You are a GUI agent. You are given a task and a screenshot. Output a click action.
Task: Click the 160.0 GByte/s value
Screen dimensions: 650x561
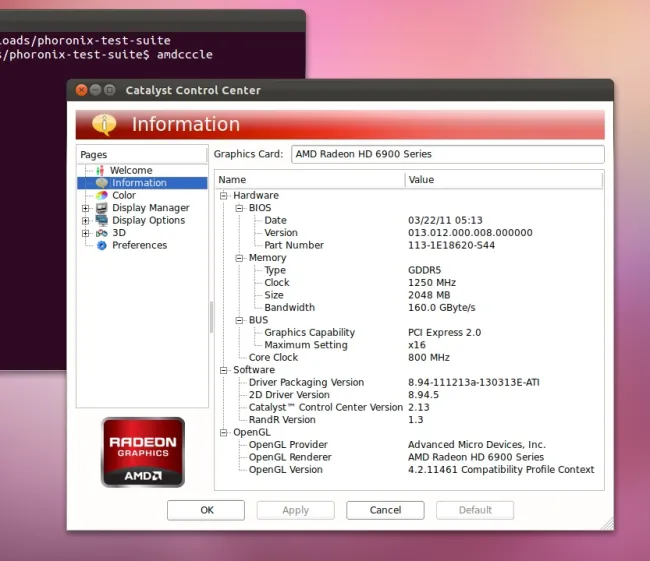click(x=441, y=308)
